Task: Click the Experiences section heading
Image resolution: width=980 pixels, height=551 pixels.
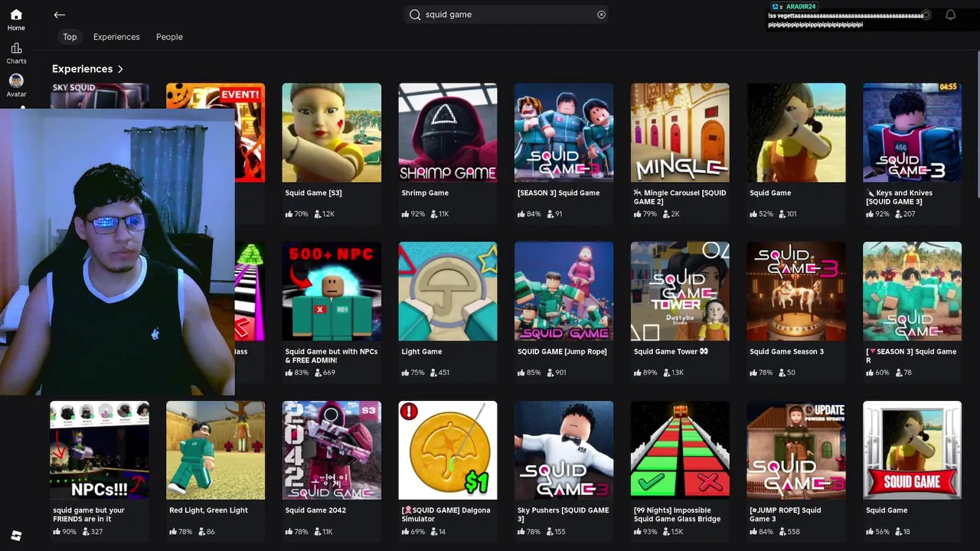Action: coord(82,69)
